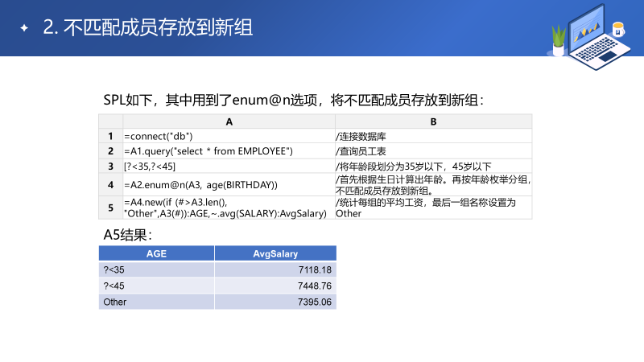Click the comment starting '/统计每组的平均工资'
Viewport: 644px width, 362px height.
[433, 208]
